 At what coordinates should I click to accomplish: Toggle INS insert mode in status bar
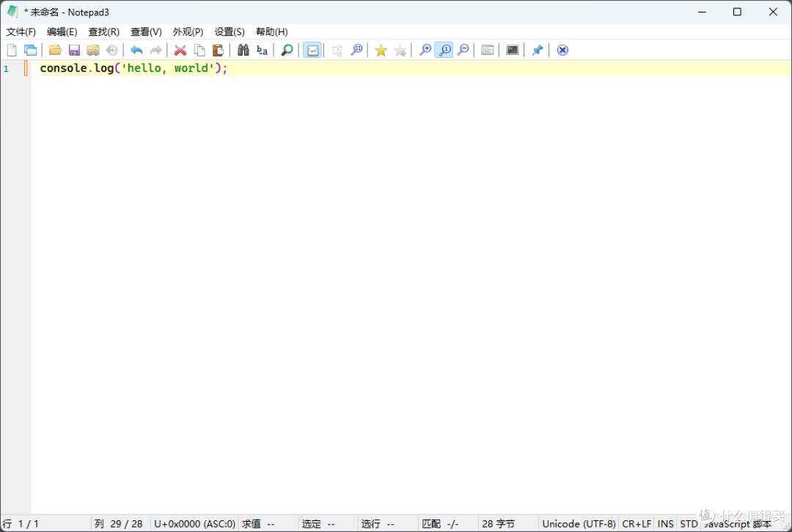coord(665,524)
